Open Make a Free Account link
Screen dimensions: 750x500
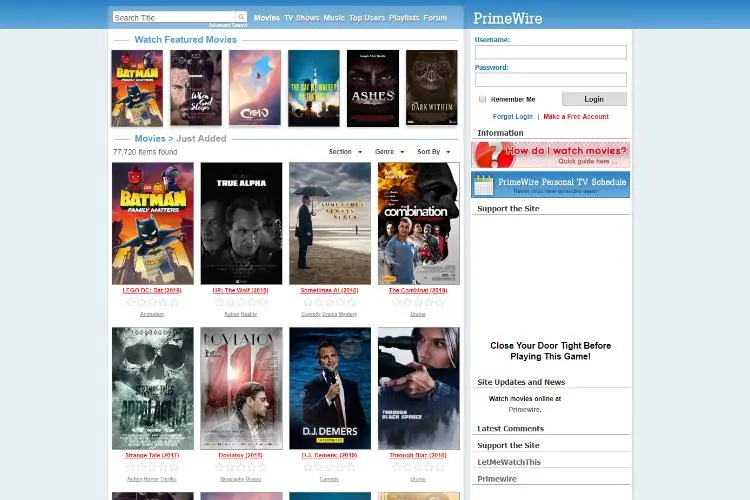tap(576, 116)
